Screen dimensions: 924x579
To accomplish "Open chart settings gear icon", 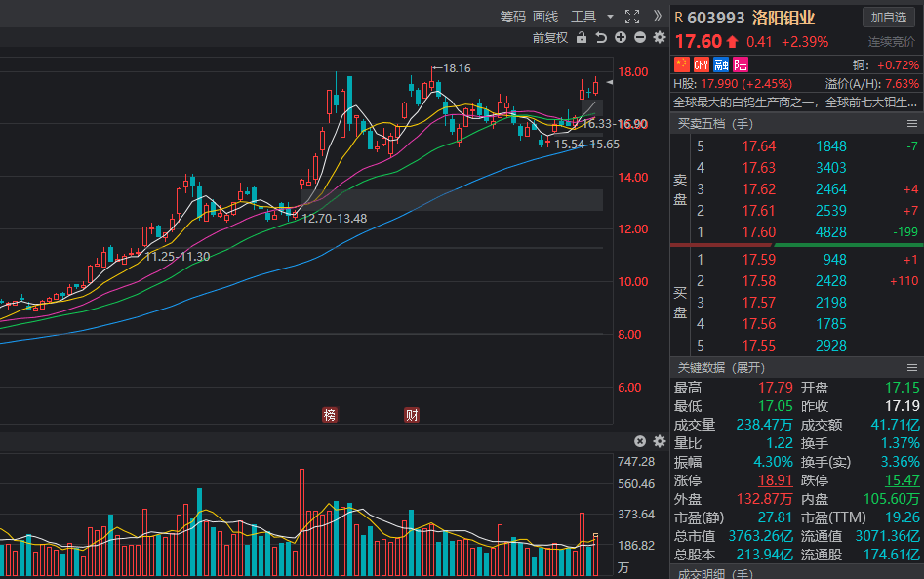I will click(660, 38).
